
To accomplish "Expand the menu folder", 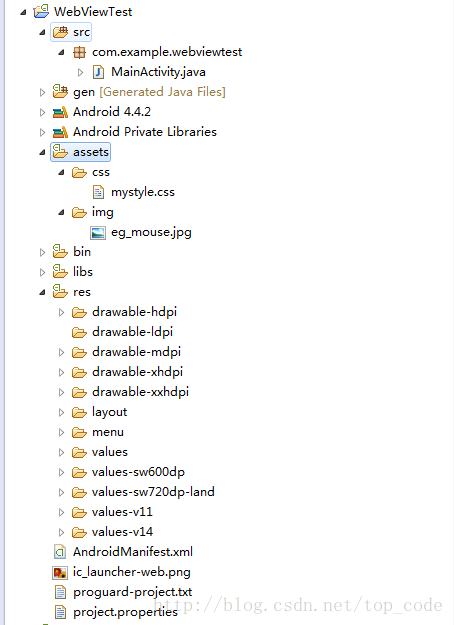I will [x=61, y=432].
